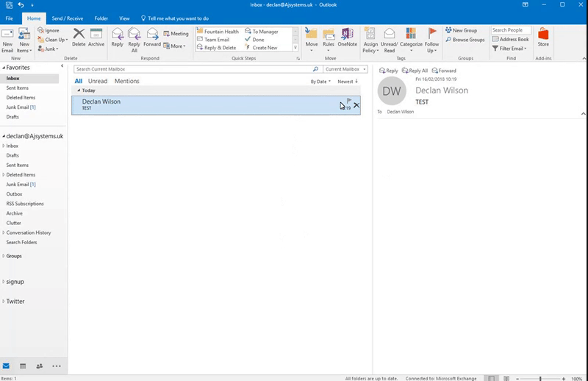The image size is (588, 381).
Task: Click the ribbon Reply button
Action: (118, 38)
